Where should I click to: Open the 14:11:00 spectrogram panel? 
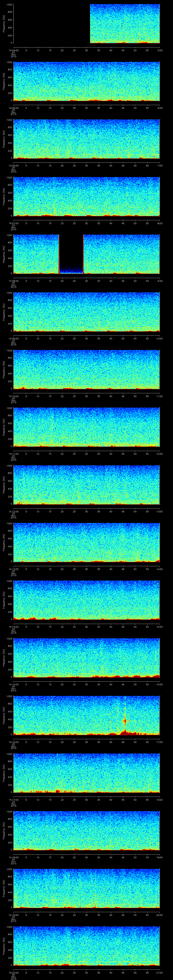pyautogui.click(x=87, y=427)
